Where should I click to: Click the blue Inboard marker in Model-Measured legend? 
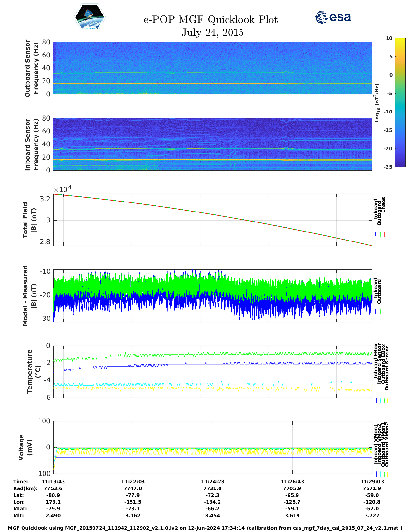click(376, 311)
